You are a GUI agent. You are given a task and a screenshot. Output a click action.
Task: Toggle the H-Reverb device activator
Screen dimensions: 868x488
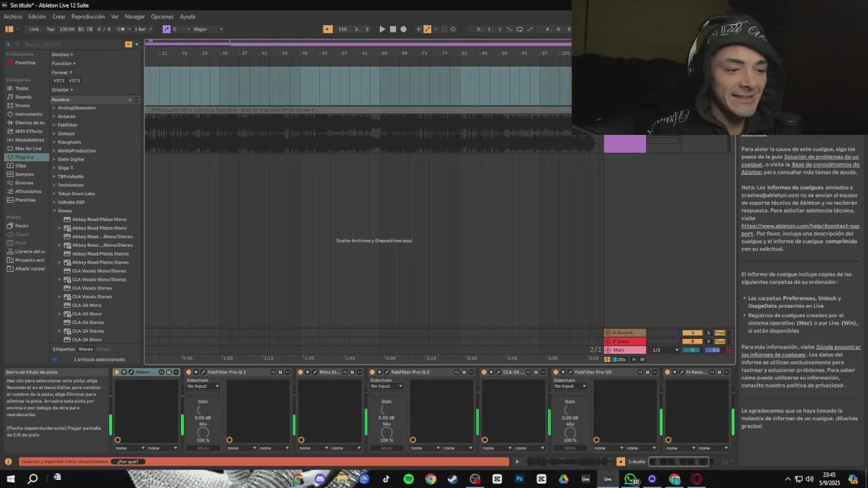click(667, 372)
